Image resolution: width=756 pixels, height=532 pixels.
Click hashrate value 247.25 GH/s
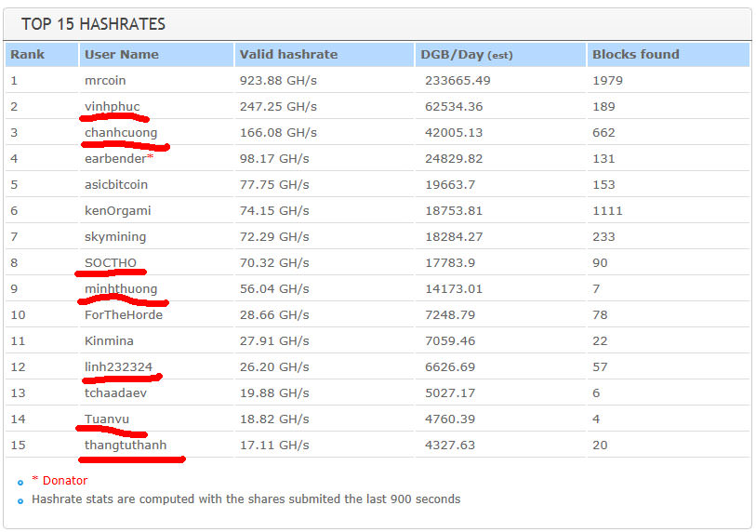[278, 107]
